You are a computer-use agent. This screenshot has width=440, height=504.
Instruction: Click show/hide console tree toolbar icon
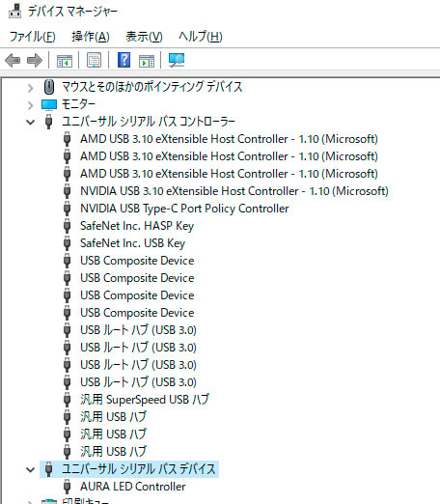[x=65, y=60]
